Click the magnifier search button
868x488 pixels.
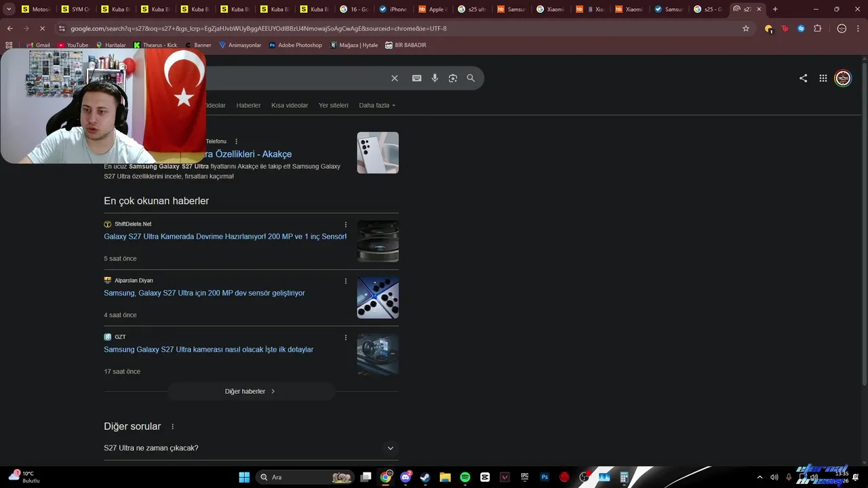click(x=471, y=78)
